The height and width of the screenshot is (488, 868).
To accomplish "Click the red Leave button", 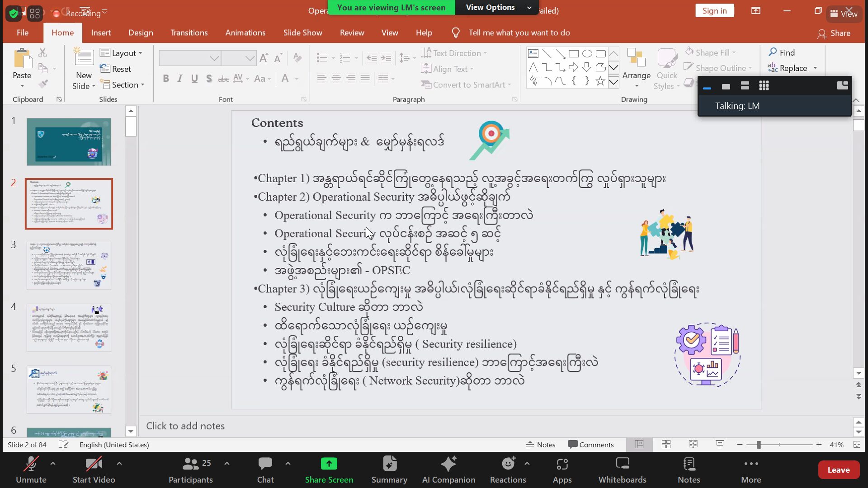I will pyautogui.click(x=838, y=470).
